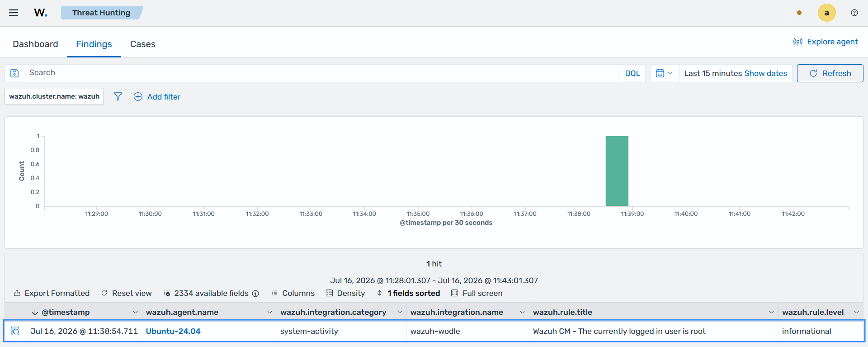Click the orange status indicator dot
Viewport: 868px width, 347px height.
click(x=799, y=13)
